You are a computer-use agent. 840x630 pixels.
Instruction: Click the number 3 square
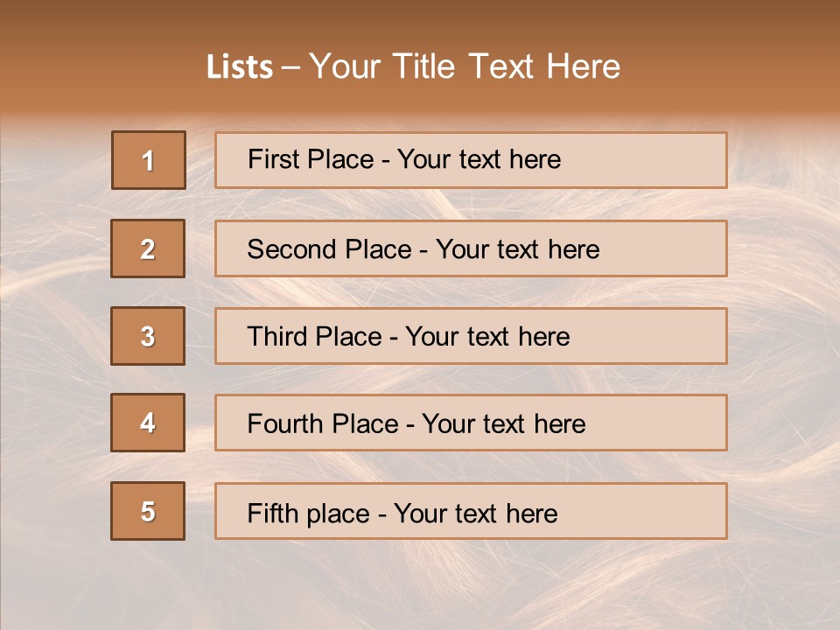coord(148,336)
